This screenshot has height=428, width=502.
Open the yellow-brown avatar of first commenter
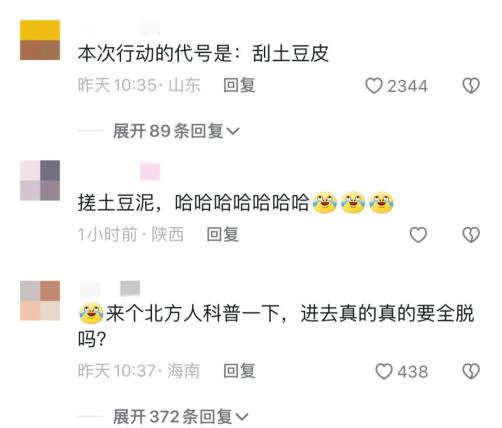pos(40,40)
